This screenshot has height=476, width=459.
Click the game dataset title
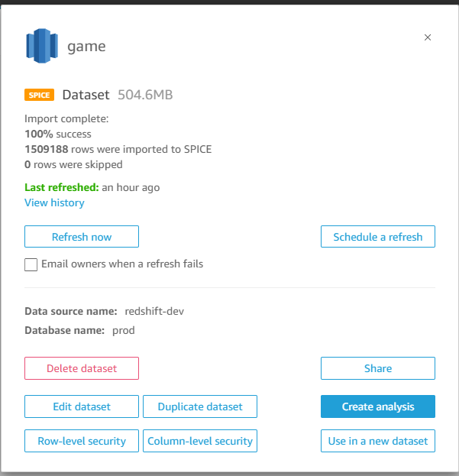point(86,46)
